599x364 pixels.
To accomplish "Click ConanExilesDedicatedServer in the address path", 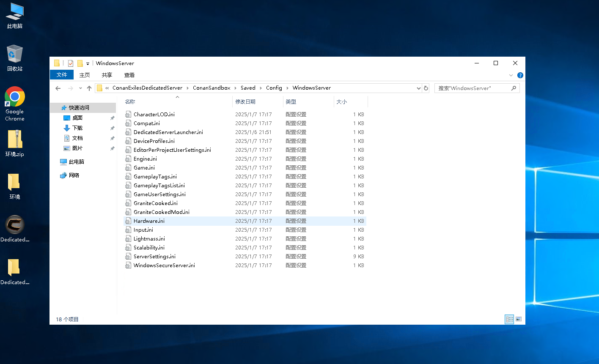I will click(x=147, y=88).
